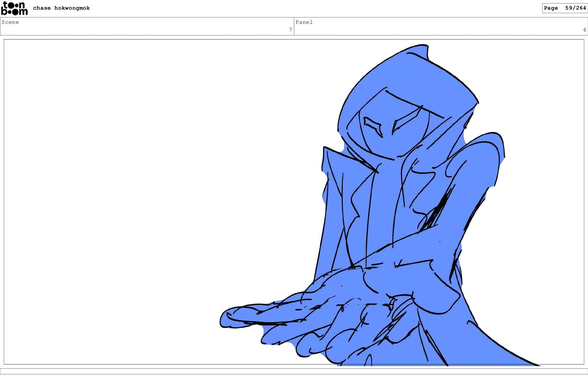
Task: Click the empty notes bar below panel
Action: coord(294,371)
